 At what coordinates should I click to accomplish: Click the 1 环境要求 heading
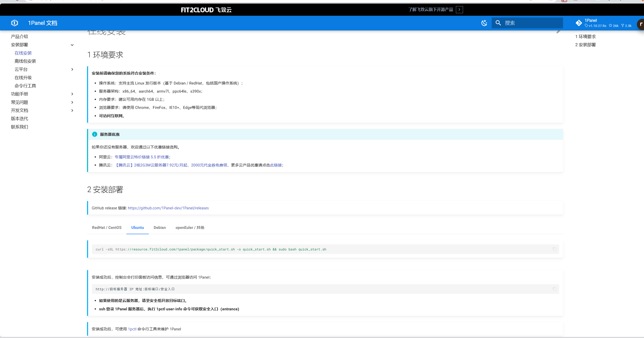coord(105,55)
